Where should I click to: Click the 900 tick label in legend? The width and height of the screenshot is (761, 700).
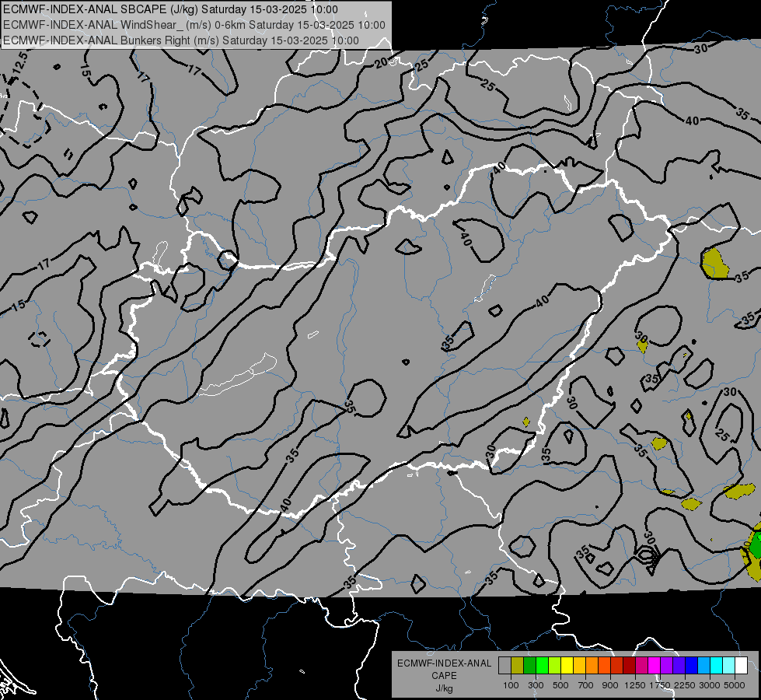(610, 685)
